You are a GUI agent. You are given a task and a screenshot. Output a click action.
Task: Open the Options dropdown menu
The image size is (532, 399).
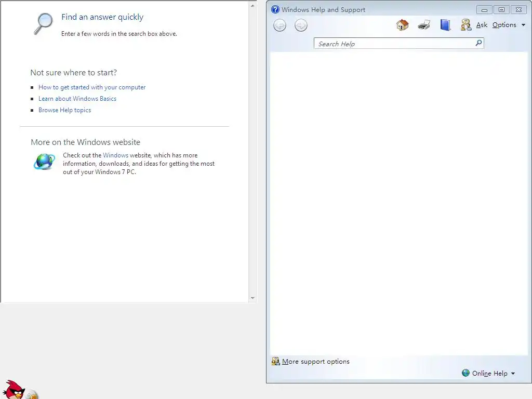pos(509,25)
